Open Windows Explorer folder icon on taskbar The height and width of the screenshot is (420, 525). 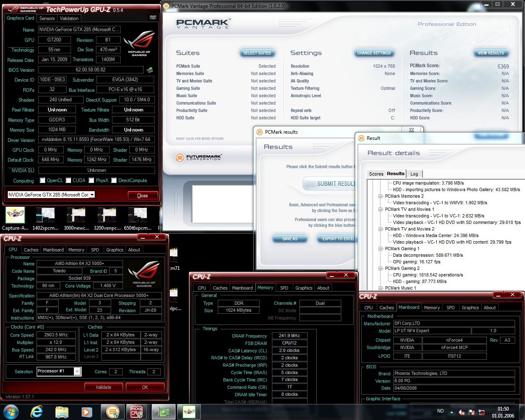[62, 411]
